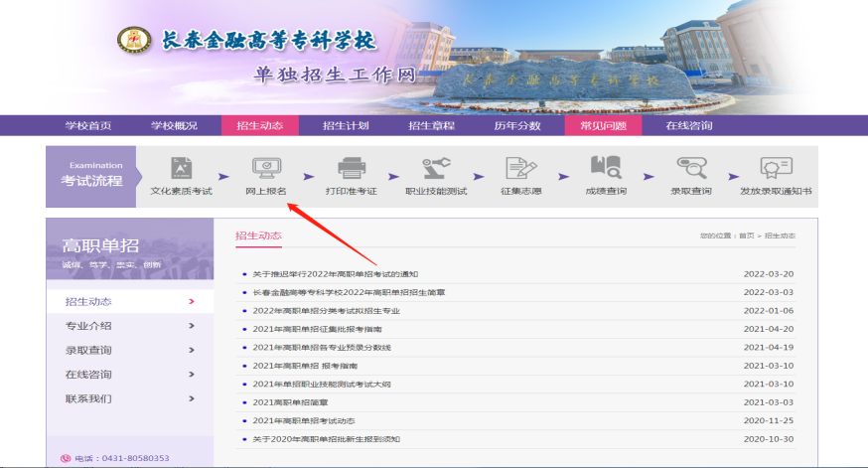Open 2021年高职单招各专业预录分数线
The image size is (868, 468).
322,347
